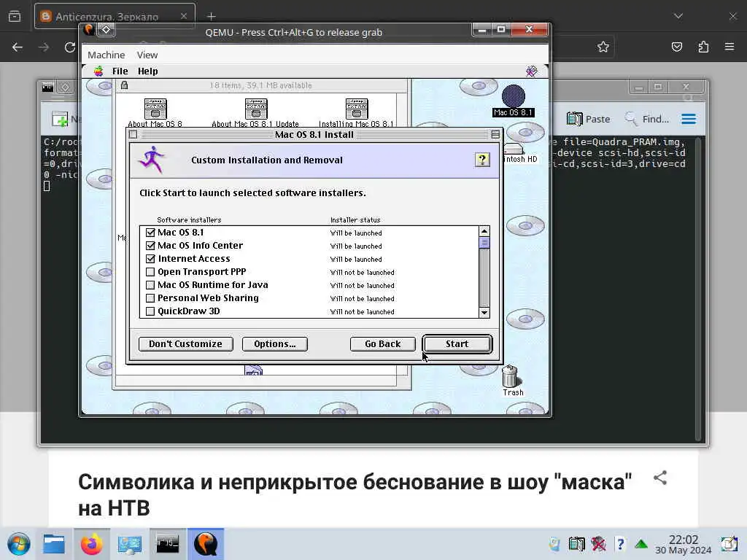The width and height of the screenshot is (747, 560).
Task: Go back in browser history
Action: [x=18, y=47]
